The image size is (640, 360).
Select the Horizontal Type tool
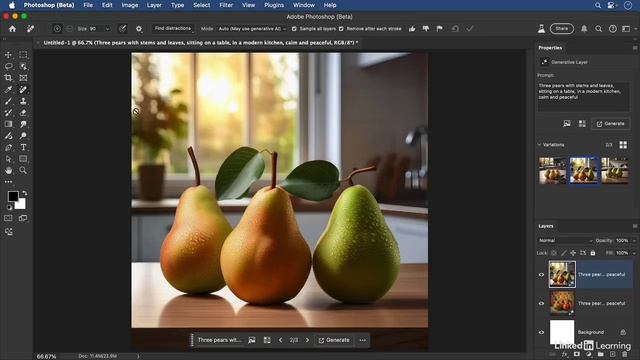23,147
